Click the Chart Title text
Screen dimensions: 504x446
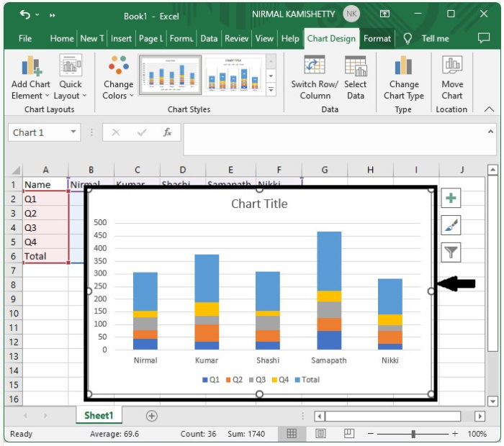(259, 204)
